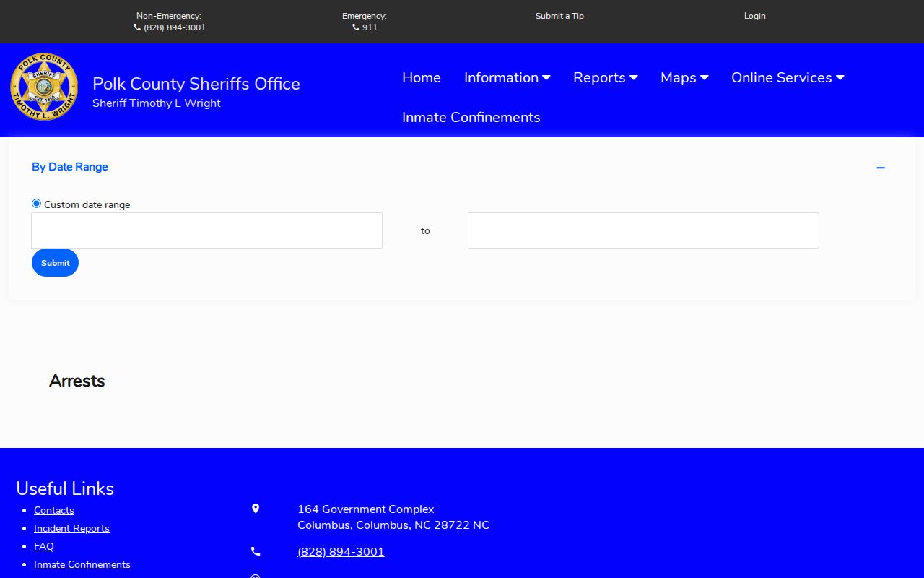Open the Incident Reports footer link
Screen dimensions: 924x578
[x=71, y=528]
